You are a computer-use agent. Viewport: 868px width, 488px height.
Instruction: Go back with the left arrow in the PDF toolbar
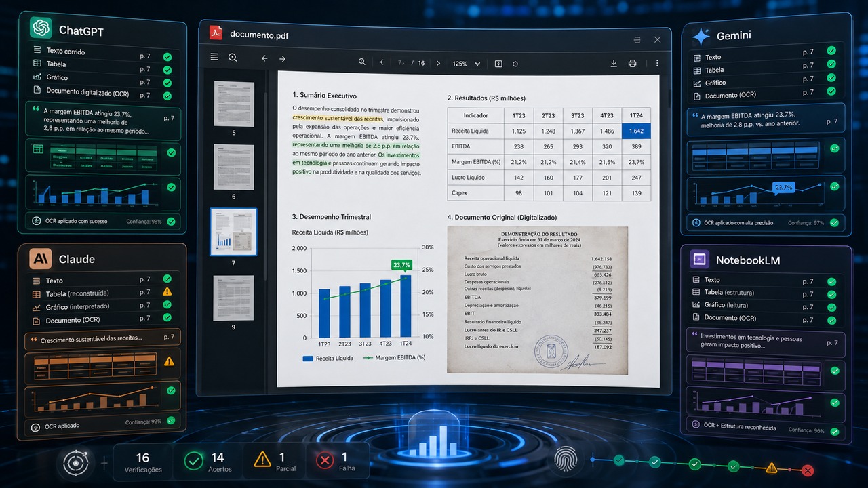(x=264, y=58)
